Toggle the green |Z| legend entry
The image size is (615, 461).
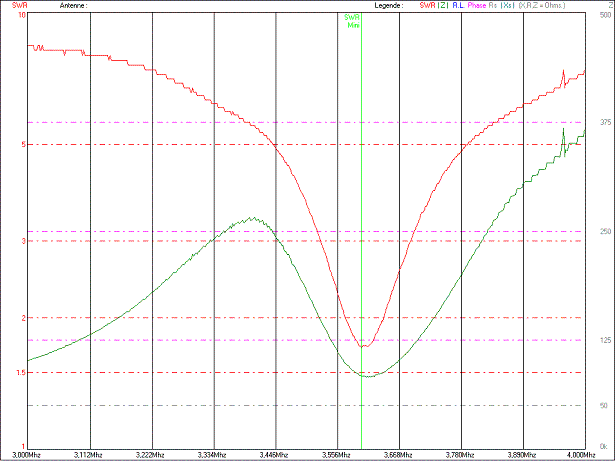coord(434,5)
